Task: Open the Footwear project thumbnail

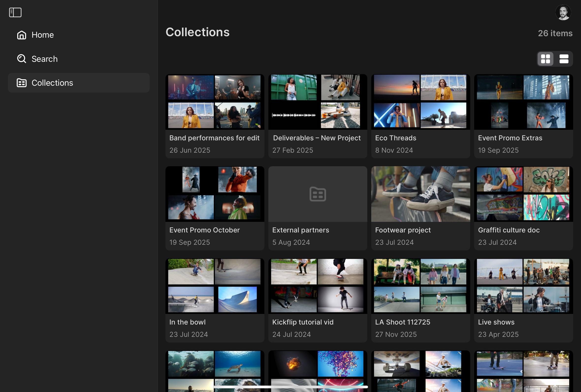Action: click(420, 194)
